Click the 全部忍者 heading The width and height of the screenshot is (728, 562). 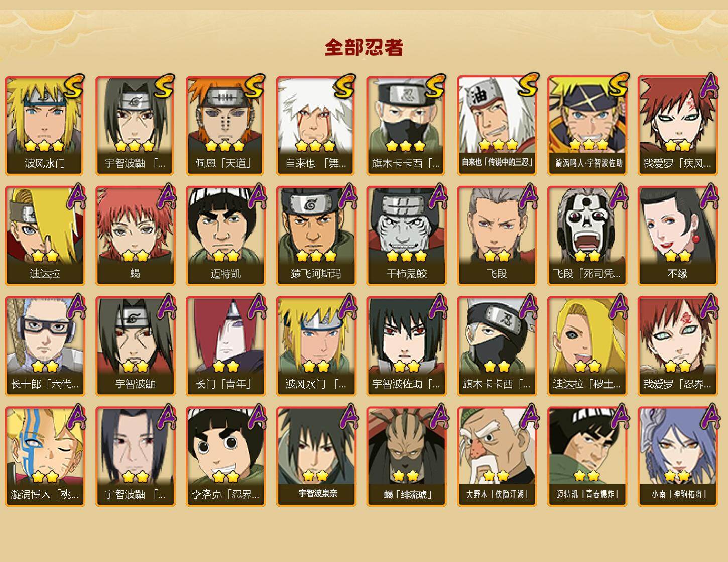364,47
